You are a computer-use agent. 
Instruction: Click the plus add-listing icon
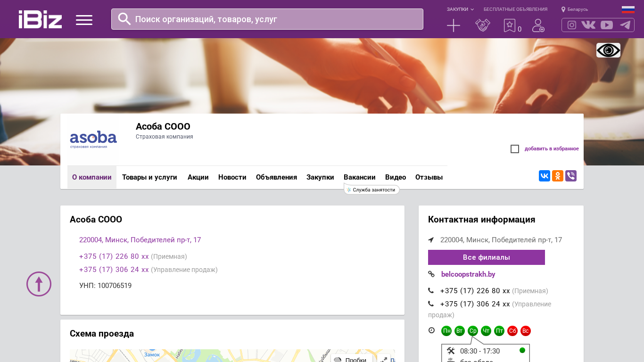(x=453, y=25)
